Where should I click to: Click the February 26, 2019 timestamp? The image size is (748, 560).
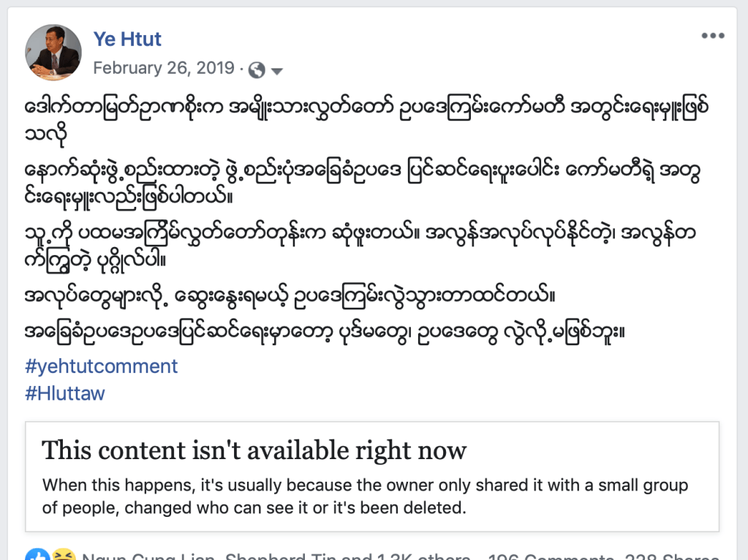coord(164,68)
